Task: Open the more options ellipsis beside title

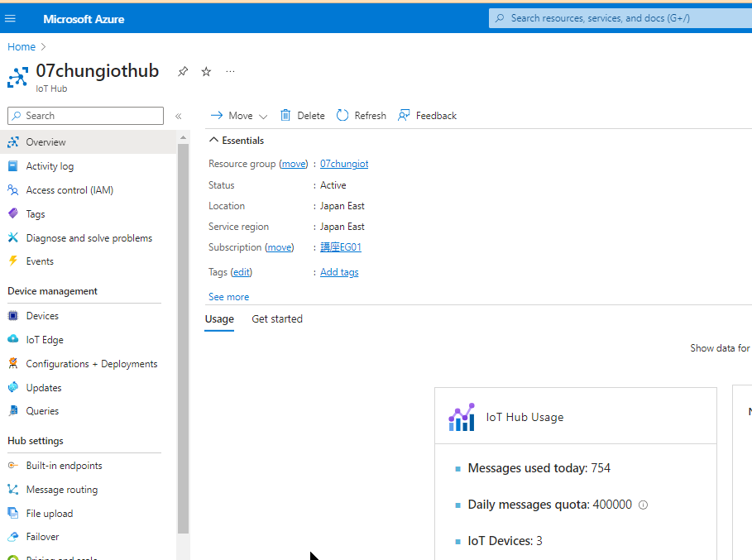Action: click(x=230, y=71)
